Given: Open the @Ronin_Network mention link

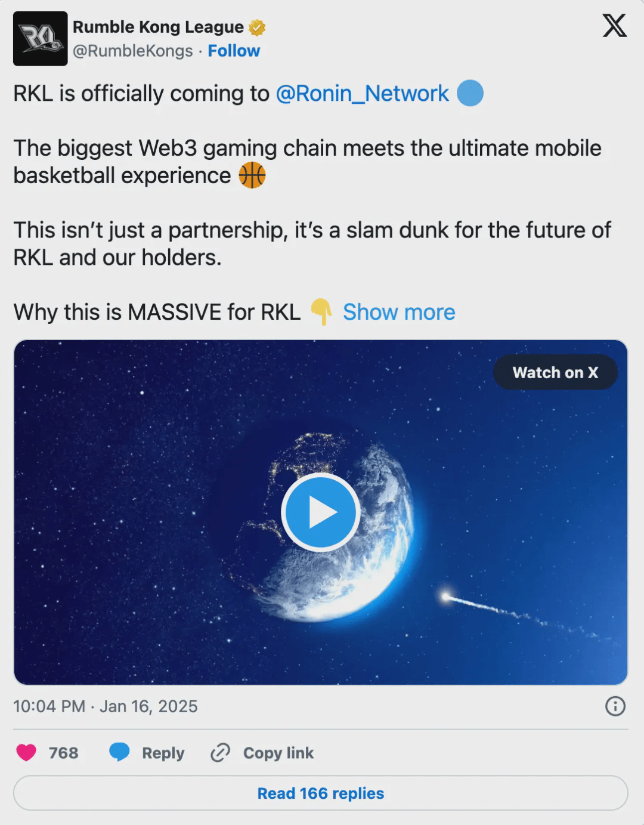Looking at the screenshot, I should [x=362, y=94].
